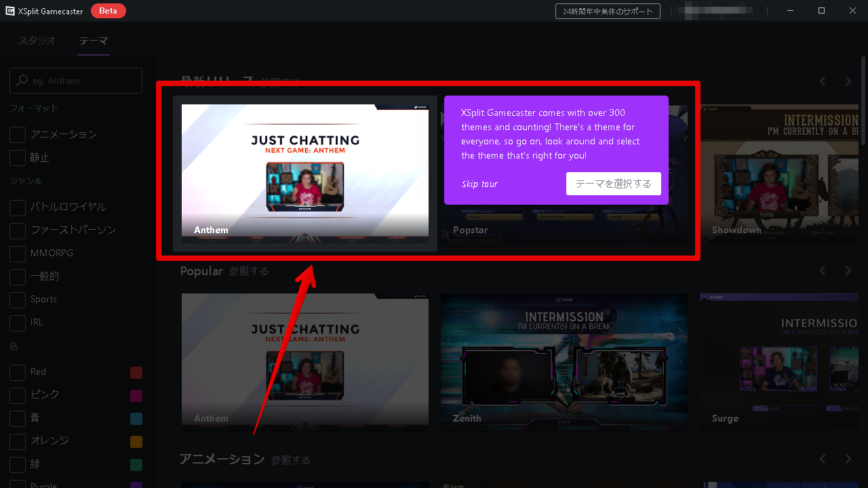Click the XSplit Gamecaster logo icon
Viewport: 868px width, 488px height.
coord(10,11)
